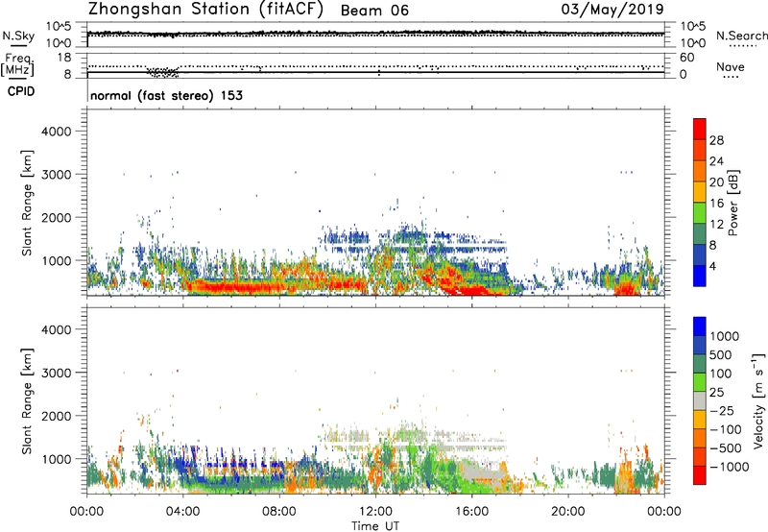Click the gray band of velocity colorbar
This screenshot has width=768, height=532.
point(700,400)
